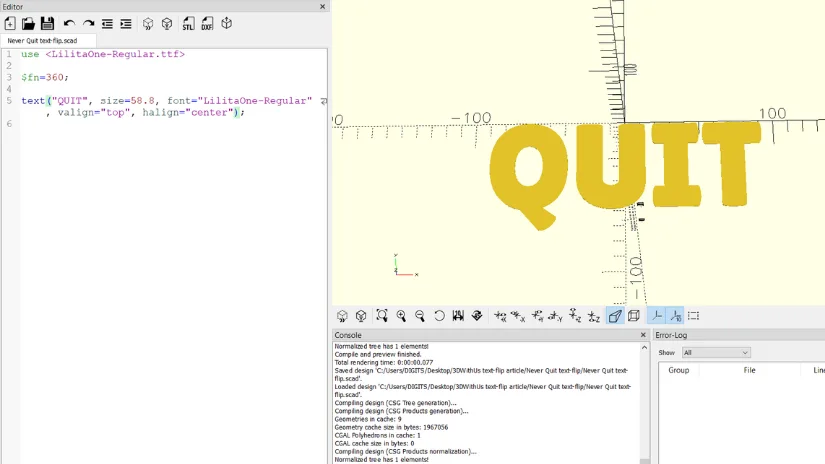This screenshot has height=464, width=825.
Task: Click the console scrollbar up arrow
Action: [x=645, y=348]
